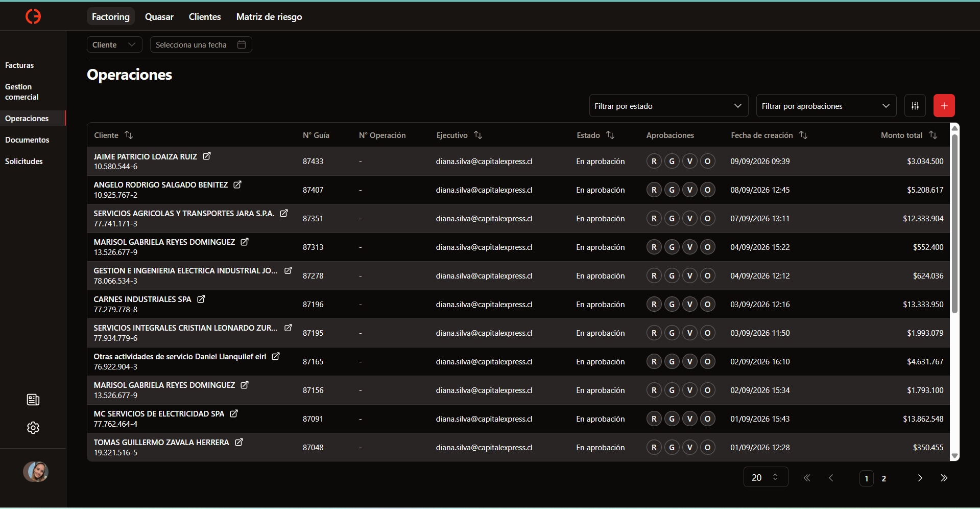Click the G approval circle for guía 87407
The height and width of the screenshot is (509, 980).
click(x=672, y=190)
